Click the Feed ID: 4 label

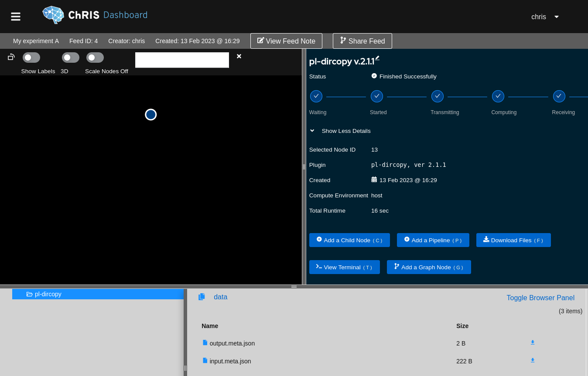(83, 41)
